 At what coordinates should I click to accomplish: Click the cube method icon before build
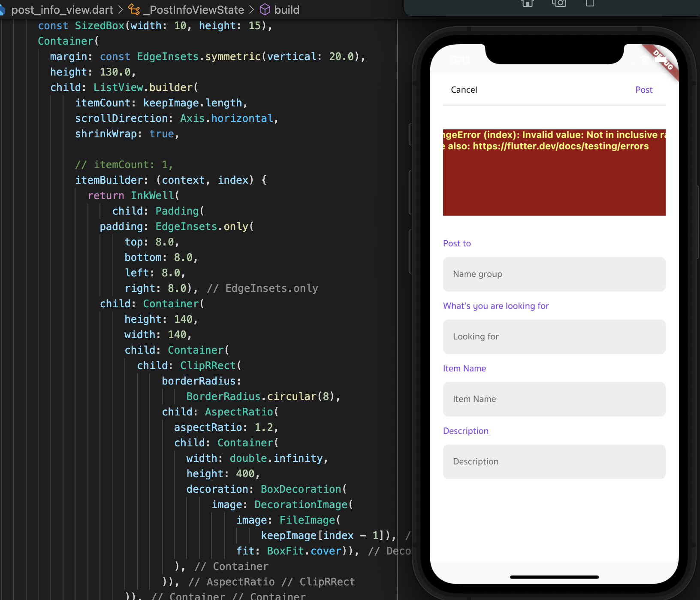(265, 9)
